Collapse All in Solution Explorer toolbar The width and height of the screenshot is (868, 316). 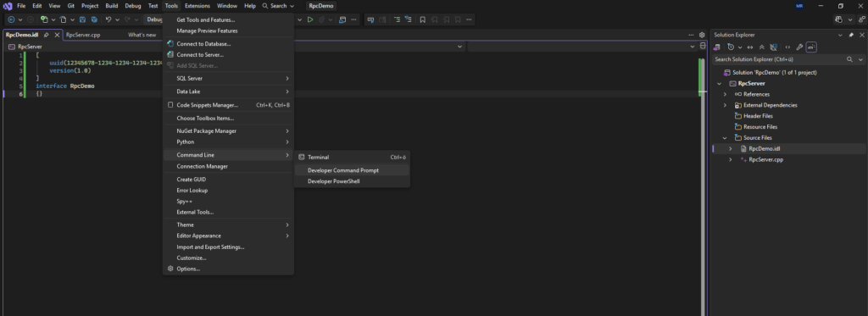[762, 47]
